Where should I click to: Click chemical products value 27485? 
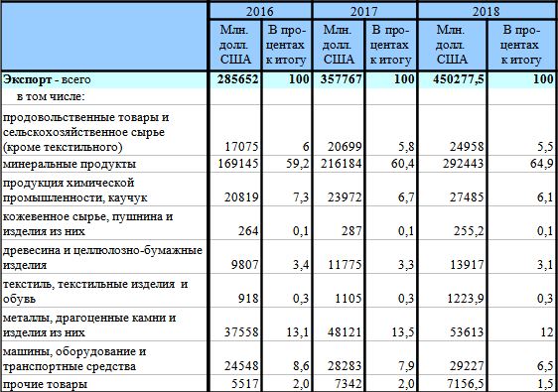[x=467, y=197]
